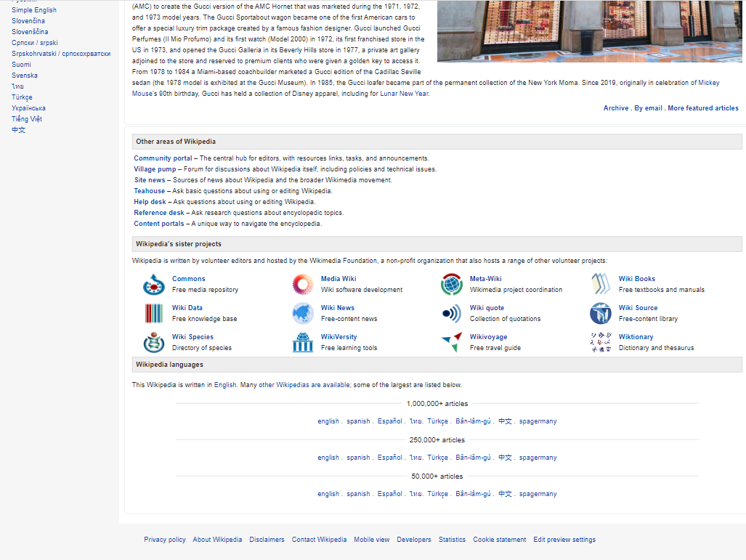Select the By email link
This screenshot has height=560, width=746.
648,108
